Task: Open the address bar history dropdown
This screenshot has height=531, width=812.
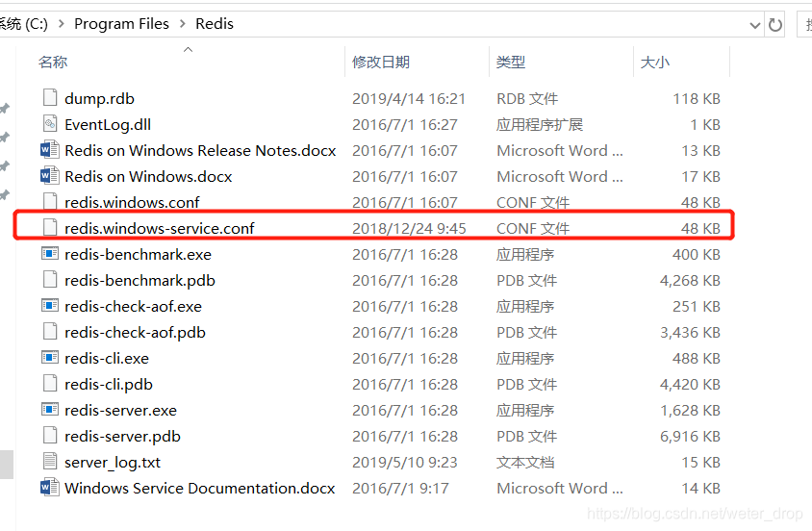Action: point(754,25)
